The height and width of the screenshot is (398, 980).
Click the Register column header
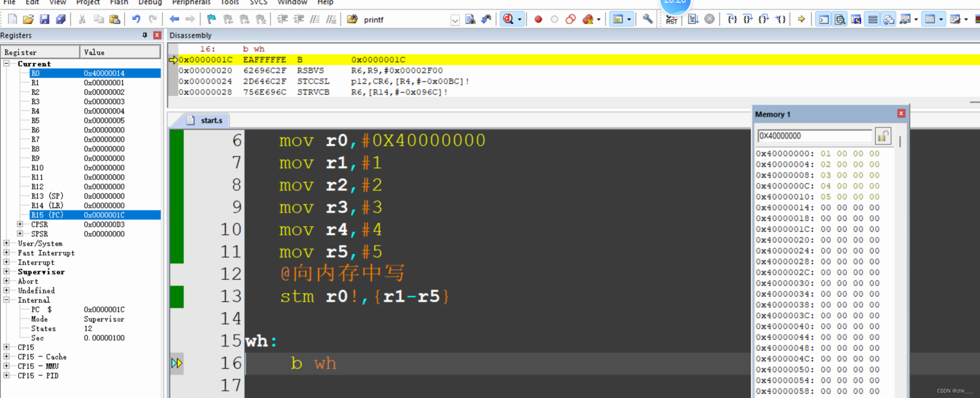tap(40, 52)
